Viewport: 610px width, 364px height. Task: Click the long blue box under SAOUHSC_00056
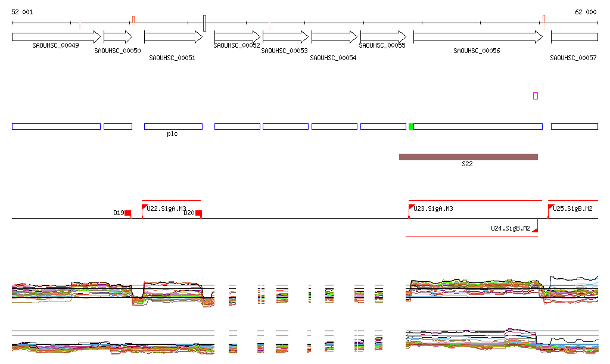(x=478, y=126)
